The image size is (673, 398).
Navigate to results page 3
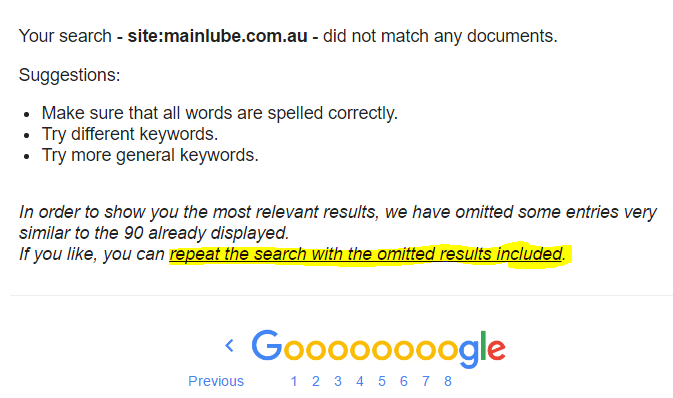[338, 381]
